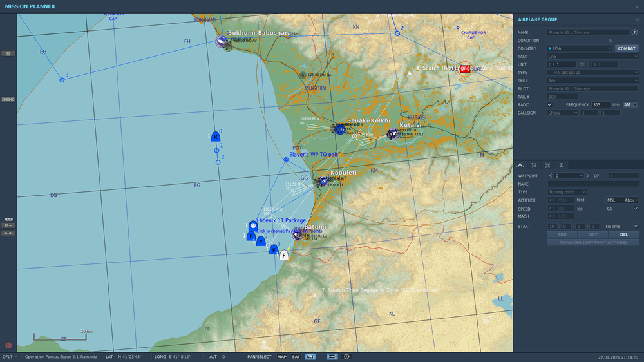
Task: Click the UNIT number stepper
Action: pyautogui.click(x=562, y=64)
